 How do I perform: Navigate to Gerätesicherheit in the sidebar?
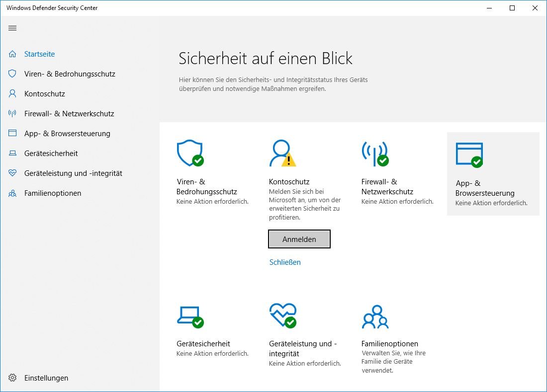coord(51,154)
